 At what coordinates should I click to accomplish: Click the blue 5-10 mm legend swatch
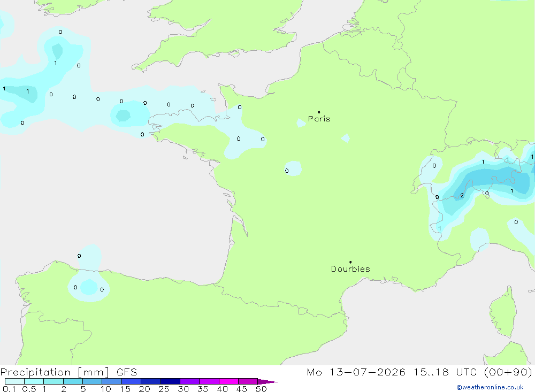[x=93, y=381]
